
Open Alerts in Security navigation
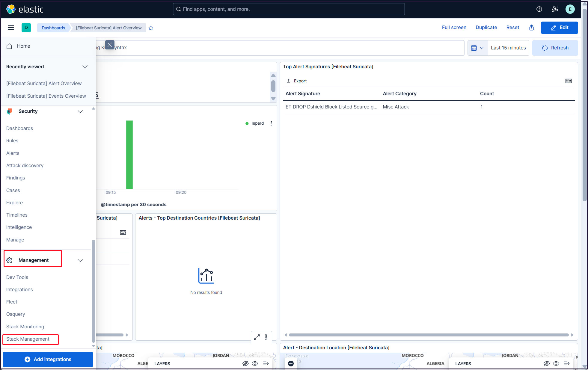(x=13, y=153)
